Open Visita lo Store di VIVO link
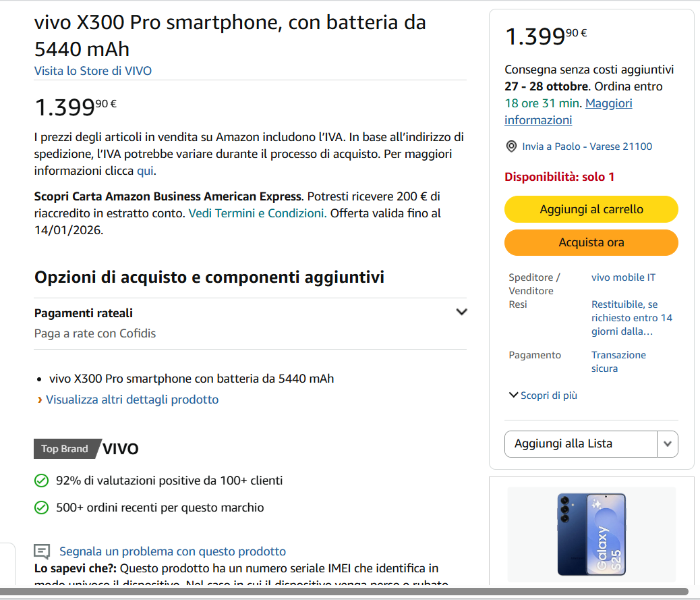700x600 pixels. [93, 71]
